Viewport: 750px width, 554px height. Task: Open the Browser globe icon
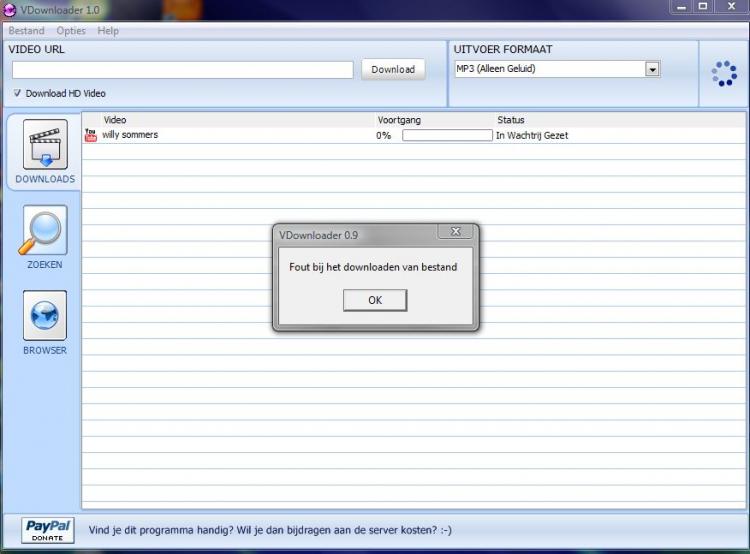(x=44, y=316)
